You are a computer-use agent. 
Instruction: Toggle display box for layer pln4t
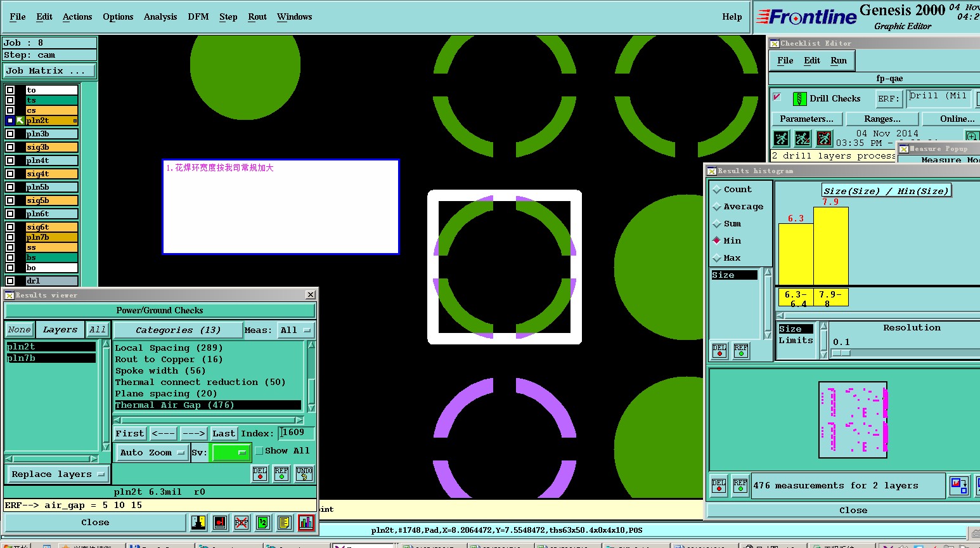[10, 160]
